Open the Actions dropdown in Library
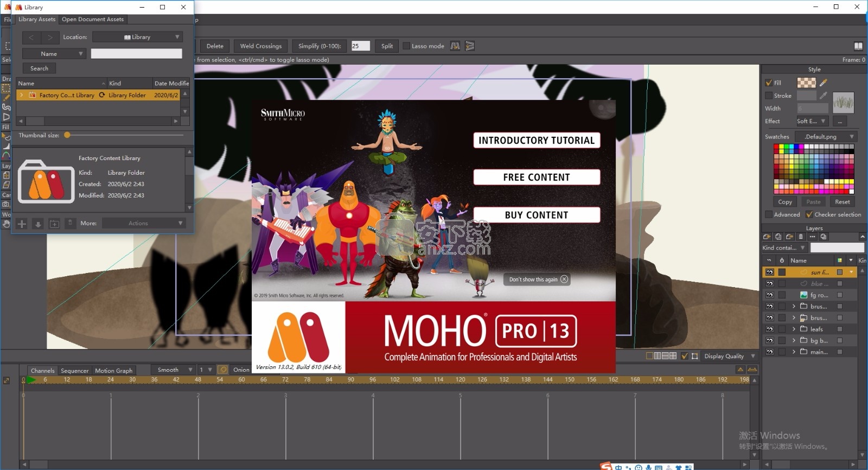This screenshot has height=470, width=868. pos(144,223)
